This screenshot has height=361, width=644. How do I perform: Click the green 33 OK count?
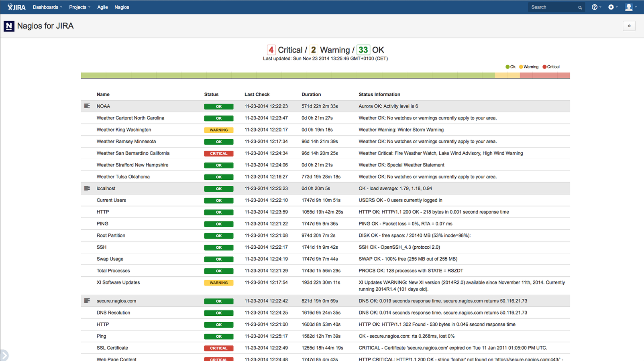coord(363,50)
